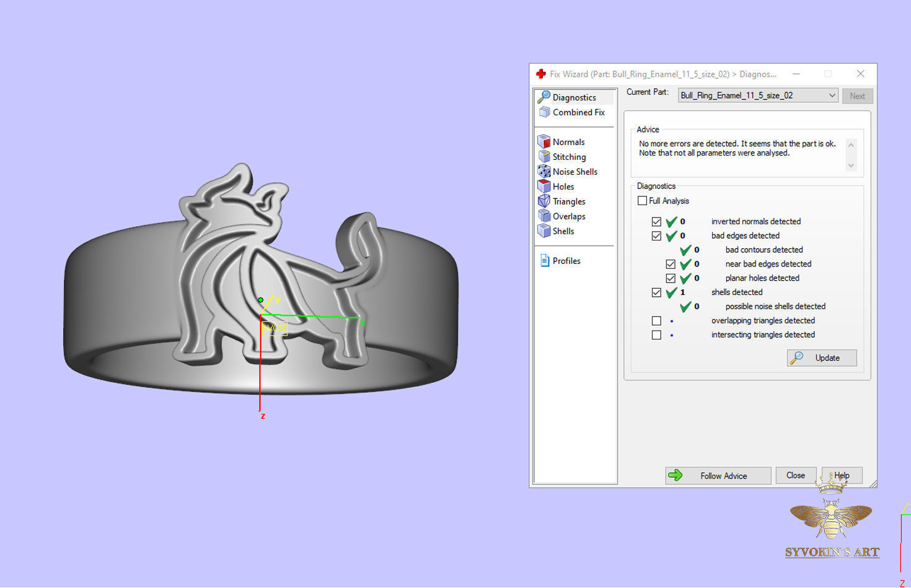Click the Shells cube icon
Viewport: 911px width, 588px height.
point(544,231)
